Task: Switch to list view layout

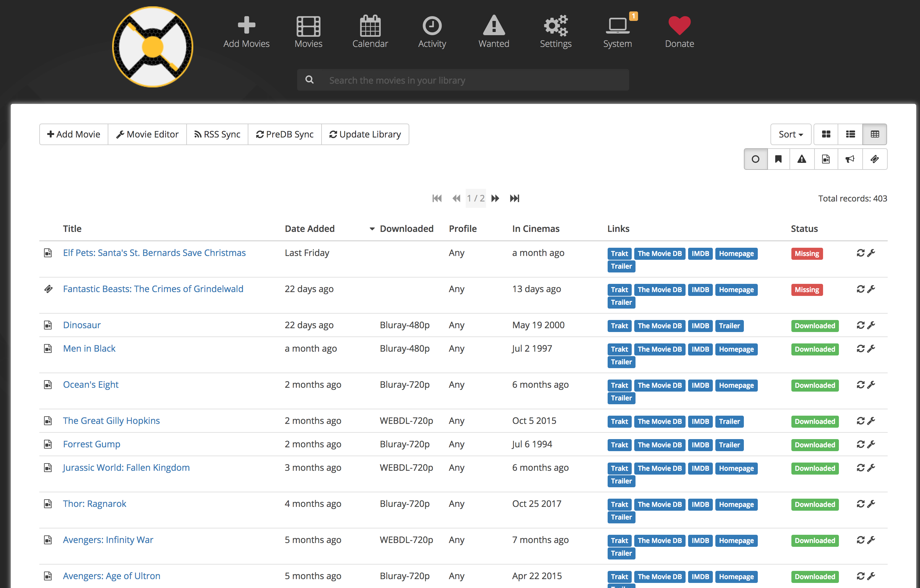Action: [851, 134]
